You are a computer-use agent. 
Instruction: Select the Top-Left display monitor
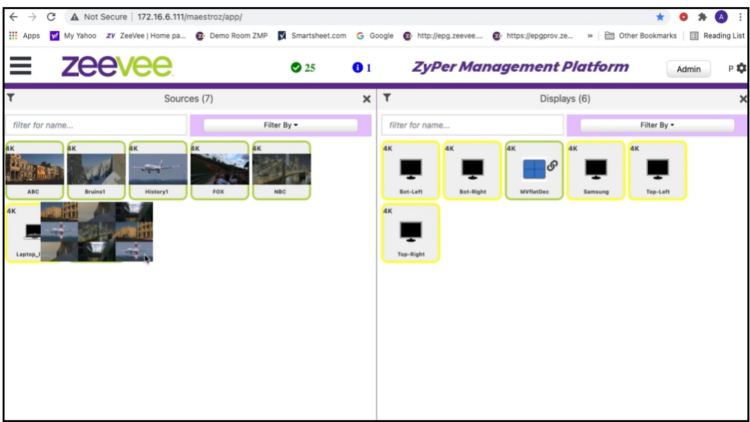[x=658, y=170]
